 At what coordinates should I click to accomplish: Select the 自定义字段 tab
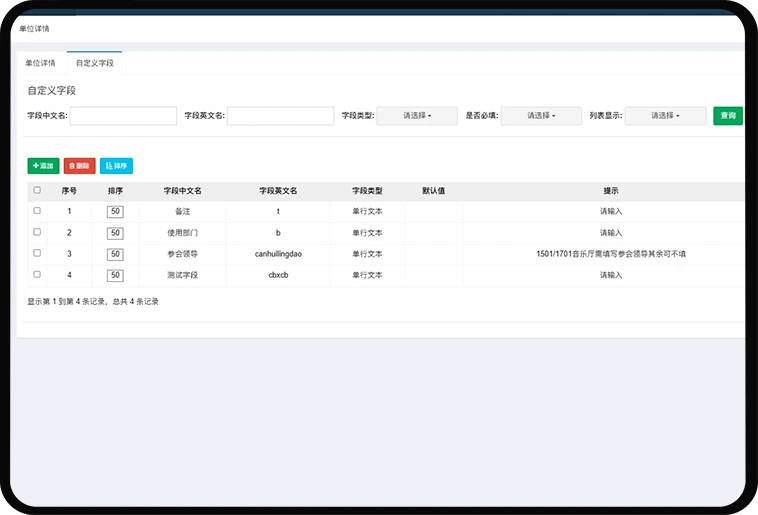coord(95,63)
